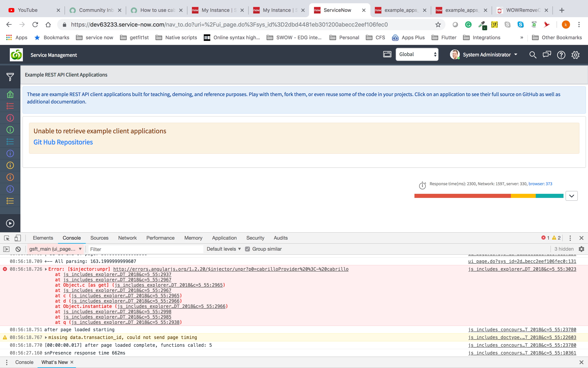Click the browser address bar URL

(x=229, y=25)
